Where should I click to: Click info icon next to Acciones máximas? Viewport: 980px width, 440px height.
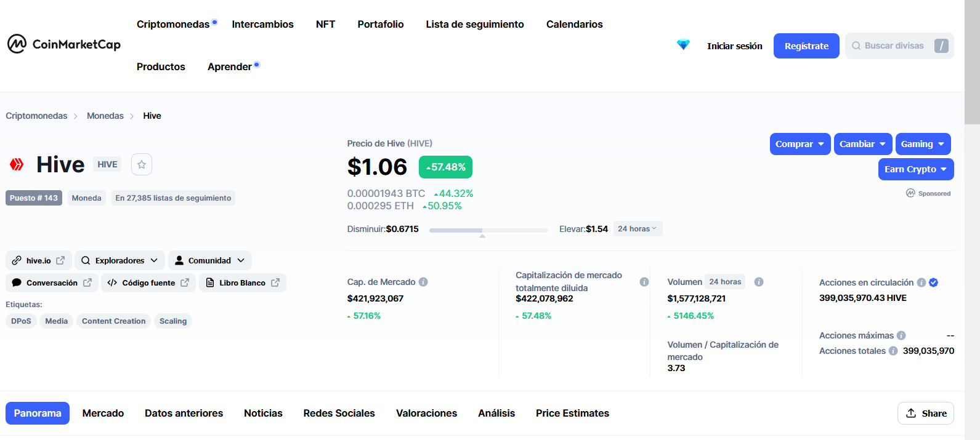click(901, 335)
